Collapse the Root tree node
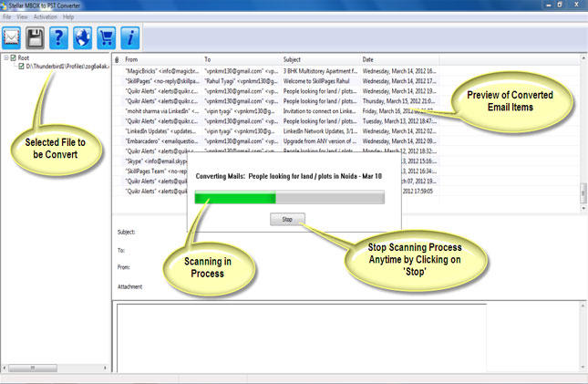 tap(6, 57)
